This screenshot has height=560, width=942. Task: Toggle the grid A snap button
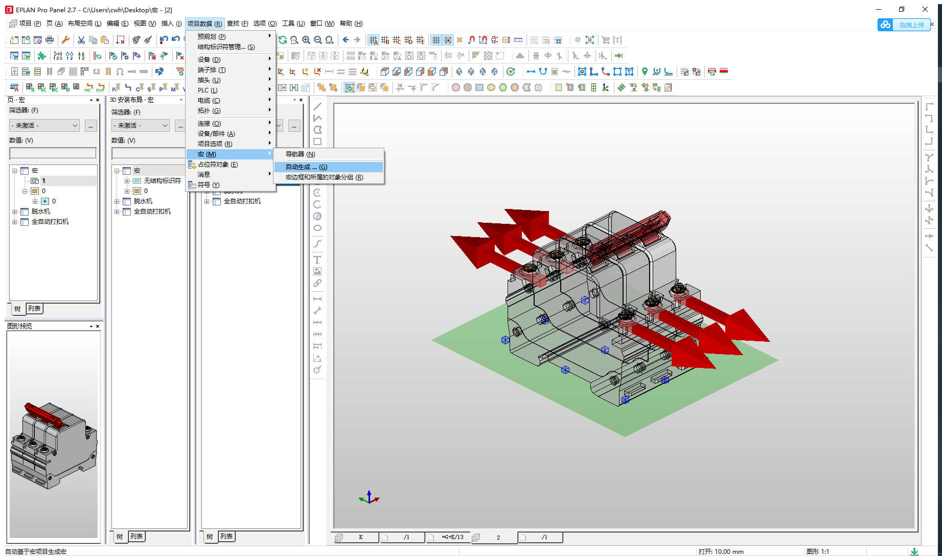pyautogui.click(x=374, y=40)
